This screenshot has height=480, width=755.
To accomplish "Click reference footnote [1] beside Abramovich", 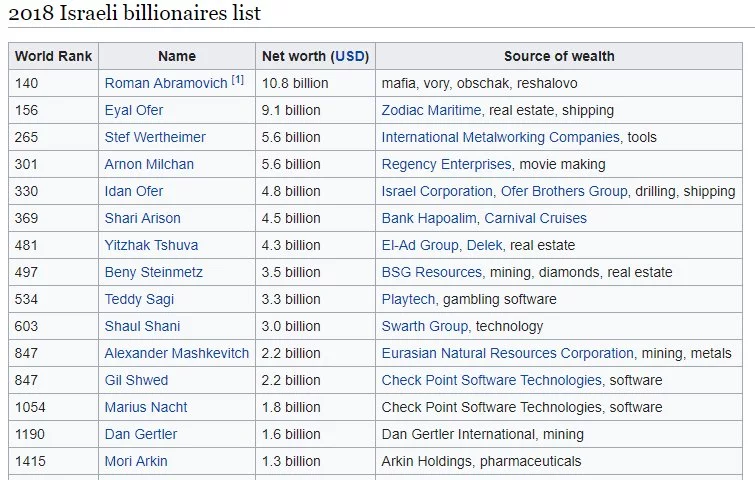I will (238, 80).
